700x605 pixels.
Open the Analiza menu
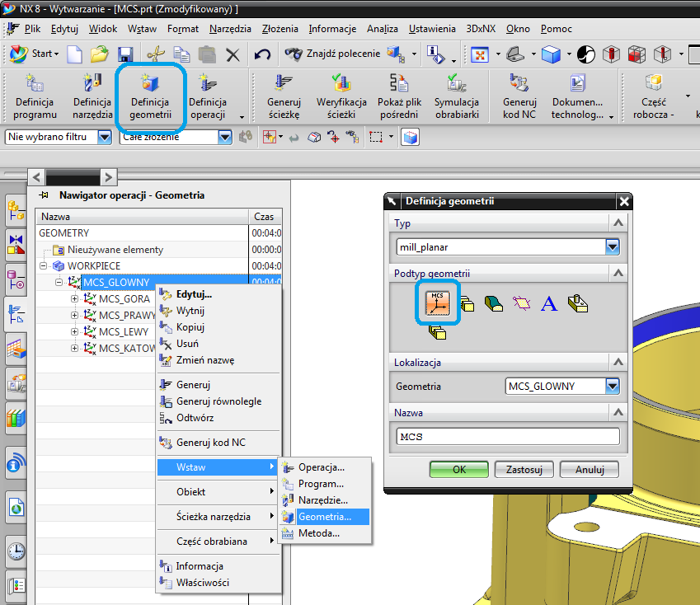382,29
